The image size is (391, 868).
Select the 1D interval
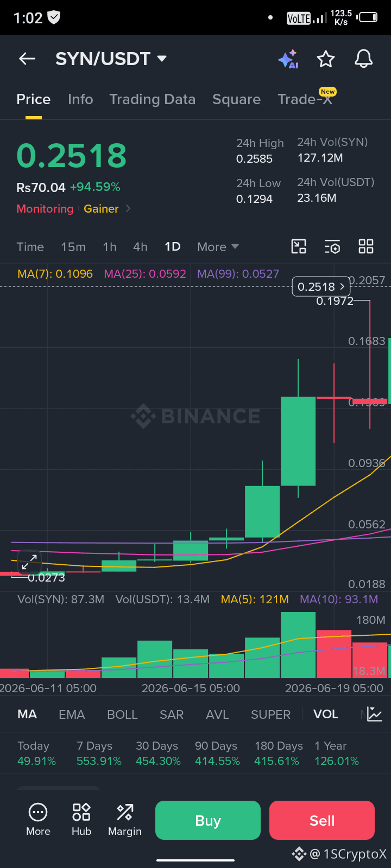[173, 247]
